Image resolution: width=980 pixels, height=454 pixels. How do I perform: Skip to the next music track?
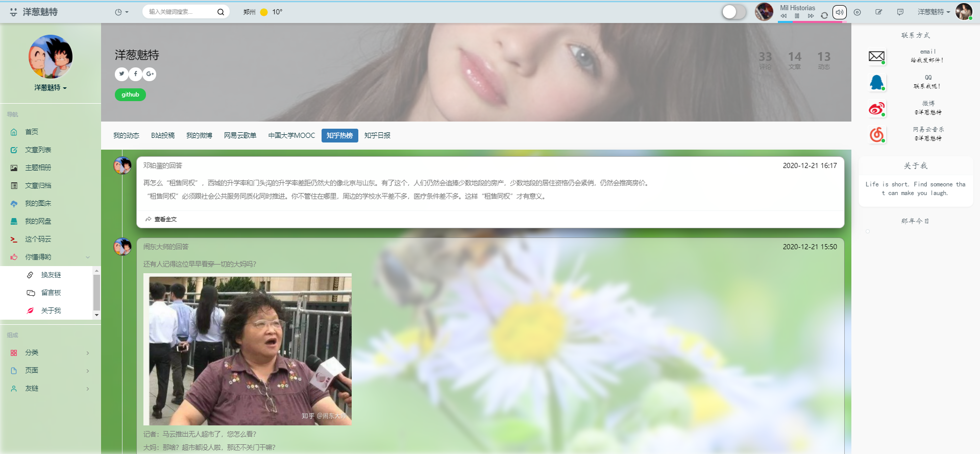[811, 16]
